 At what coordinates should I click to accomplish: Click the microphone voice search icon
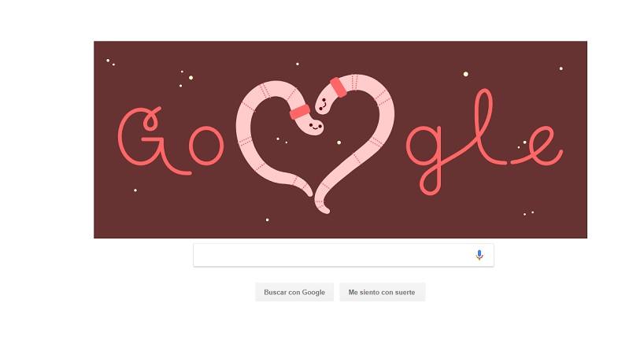tap(479, 255)
